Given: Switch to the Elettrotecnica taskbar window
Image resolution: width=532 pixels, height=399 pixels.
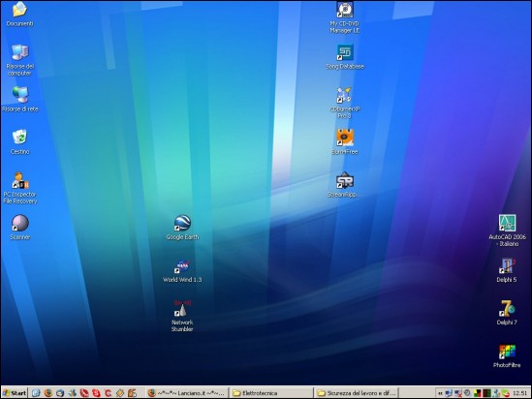Looking at the screenshot, I should (x=270, y=393).
